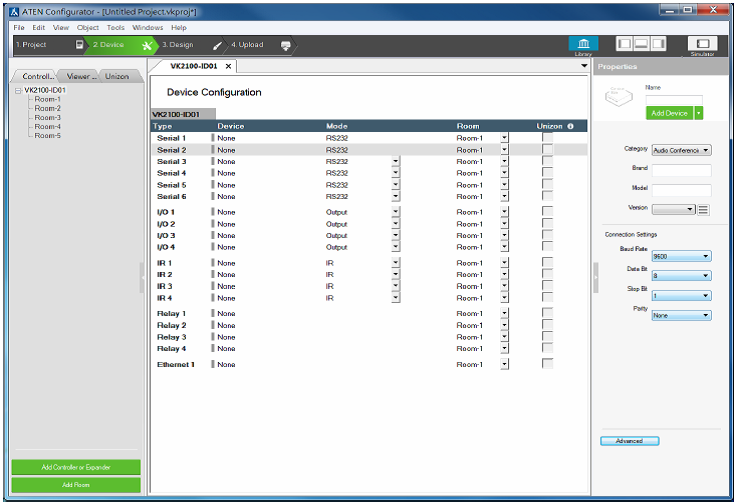Switch to the Viewer tab
The height and width of the screenshot is (504, 736).
click(80, 76)
